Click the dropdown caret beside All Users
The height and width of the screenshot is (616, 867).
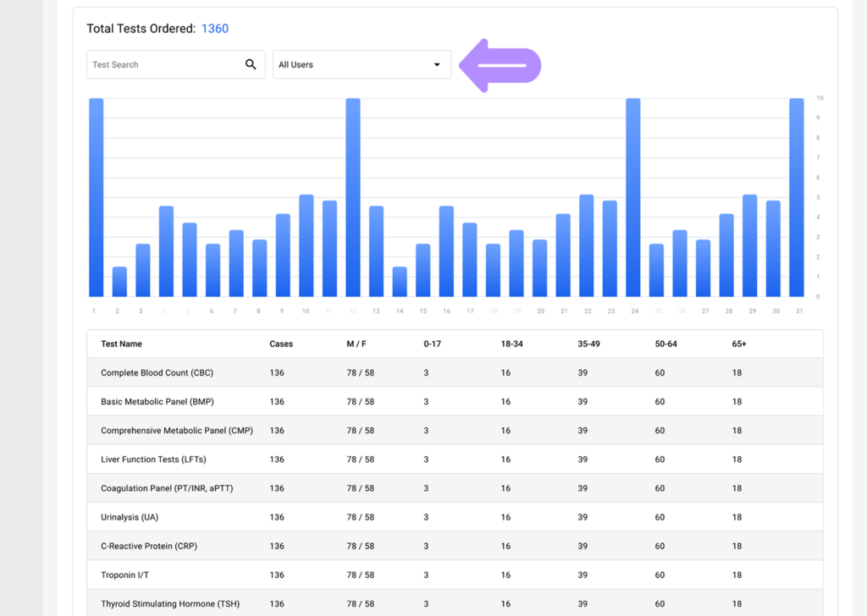pyautogui.click(x=437, y=65)
